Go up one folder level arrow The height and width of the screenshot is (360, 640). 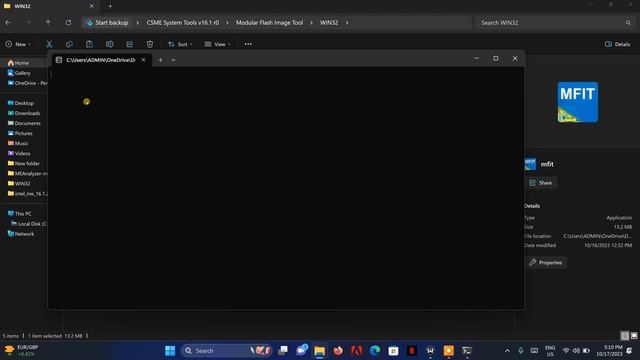pos(48,22)
